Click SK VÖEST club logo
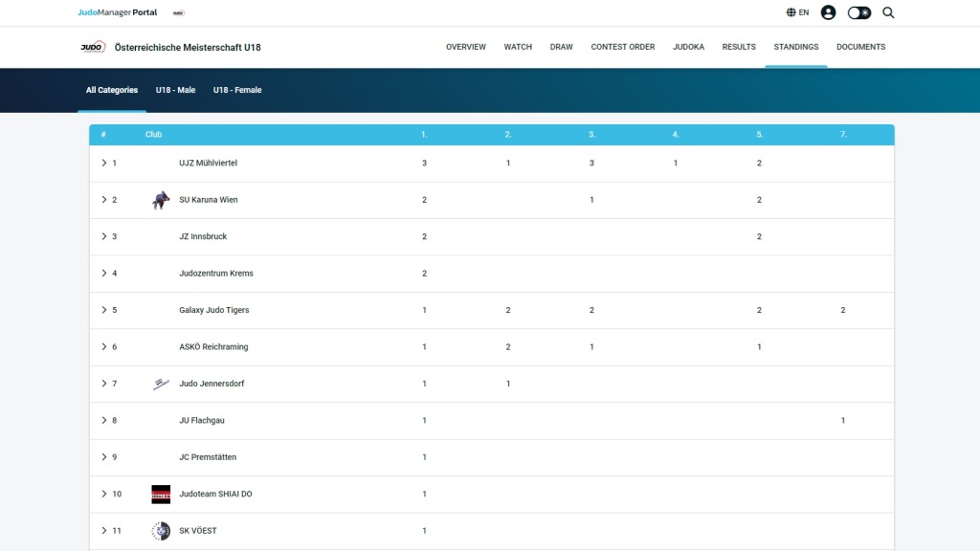This screenshot has width=980, height=551. pyautogui.click(x=161, y=531)
